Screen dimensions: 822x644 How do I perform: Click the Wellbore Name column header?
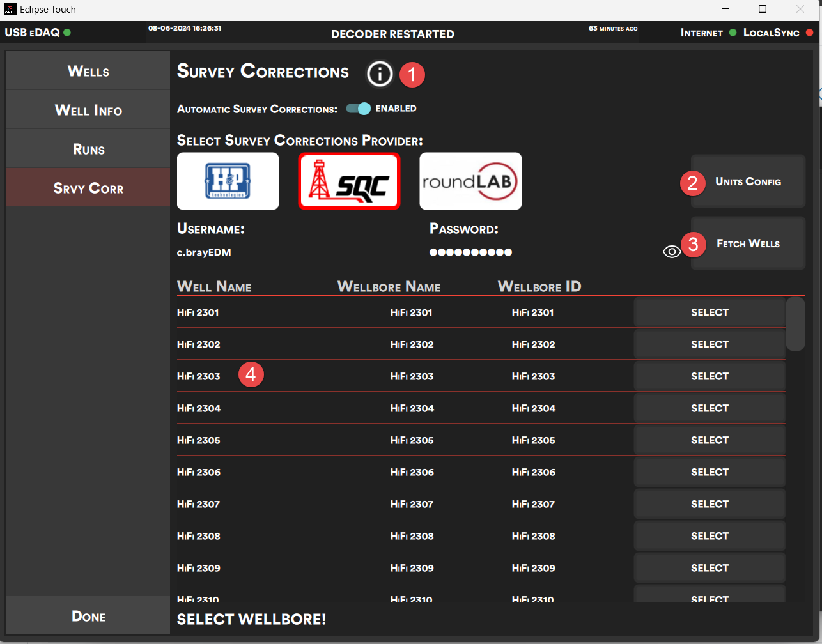coord(389,287)
